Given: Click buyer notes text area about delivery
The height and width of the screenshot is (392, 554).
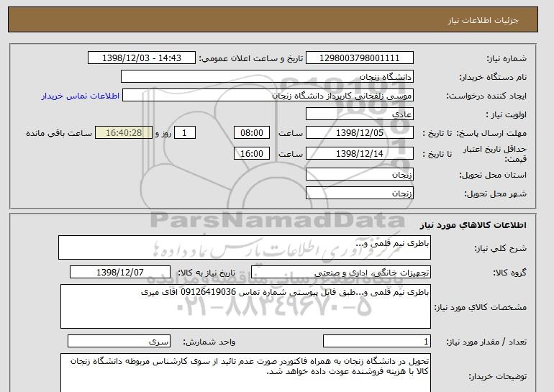Looking at the screenshot, I should tap(245, 373).
